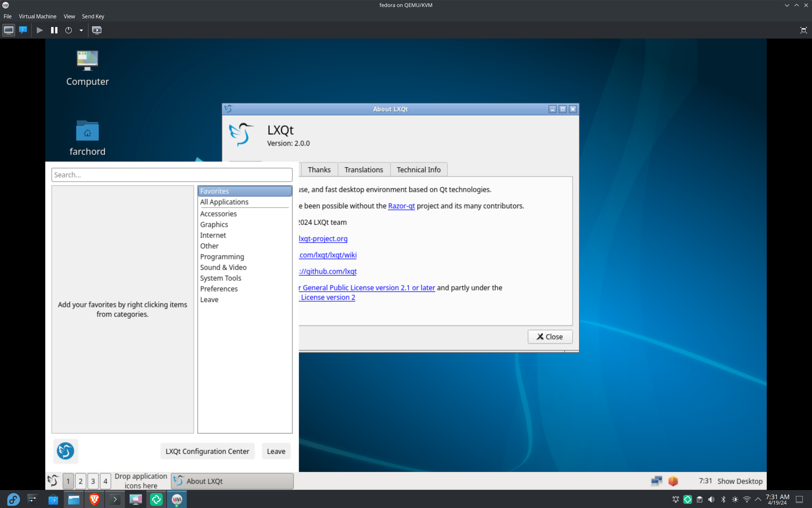Open the System Tools category
The height and width of the screenshot is (508, 812).
(245, 278)
